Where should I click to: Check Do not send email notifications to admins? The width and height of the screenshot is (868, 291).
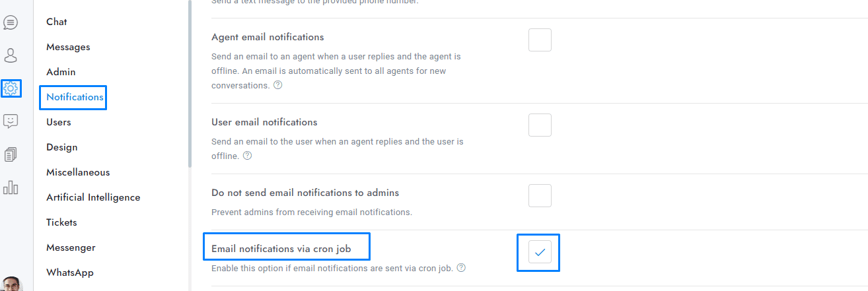[540, 196]
